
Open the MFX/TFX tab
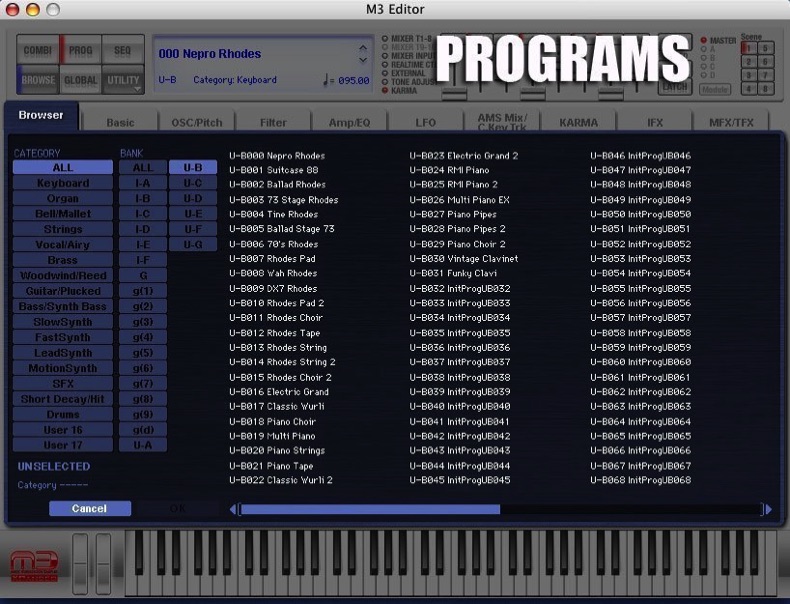coord(731,122)
